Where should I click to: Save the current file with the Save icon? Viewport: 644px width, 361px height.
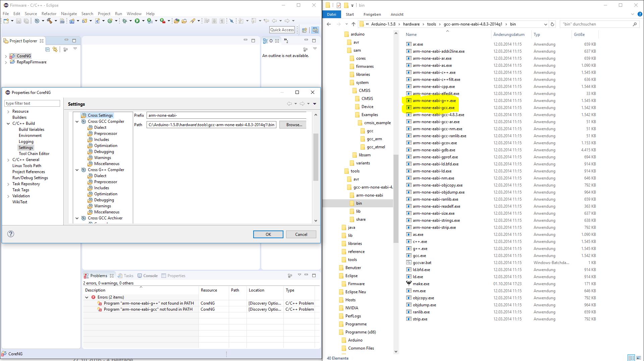(18, 21)
